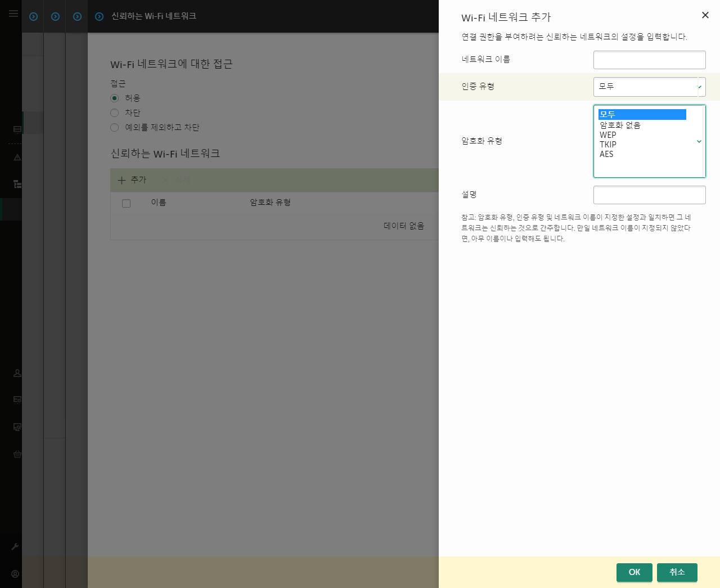
Task: Click the first blue chevron breadcrumb item
Action: pos(33,16)
